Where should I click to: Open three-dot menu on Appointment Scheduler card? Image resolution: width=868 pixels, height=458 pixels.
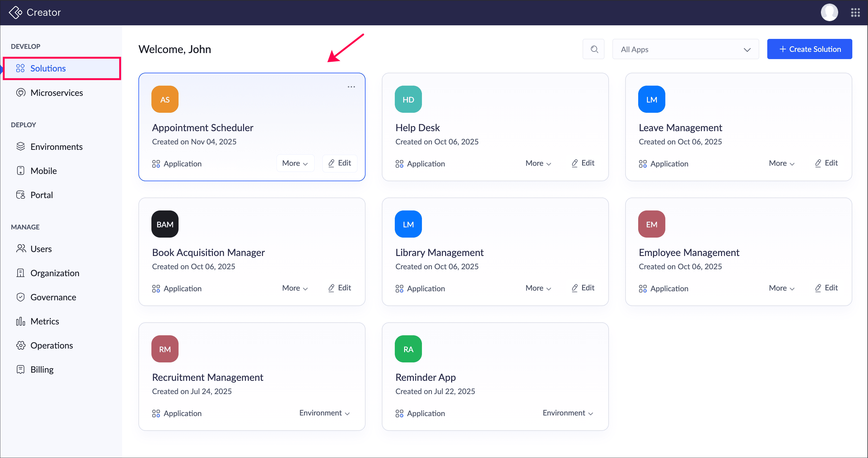click(x=351, y=87)
